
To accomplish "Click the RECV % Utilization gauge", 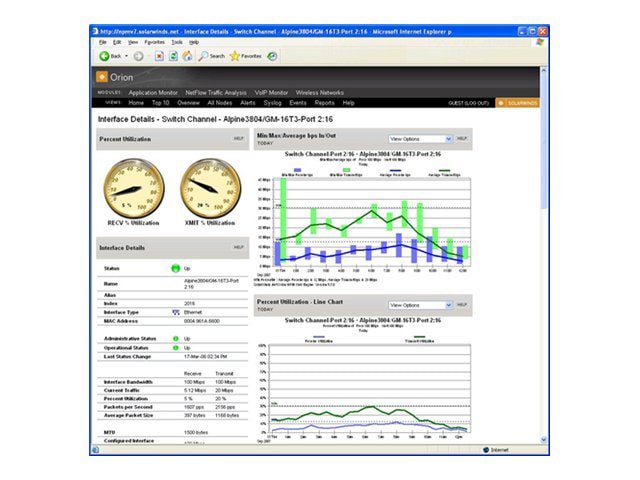I will [x=134, y=189].
